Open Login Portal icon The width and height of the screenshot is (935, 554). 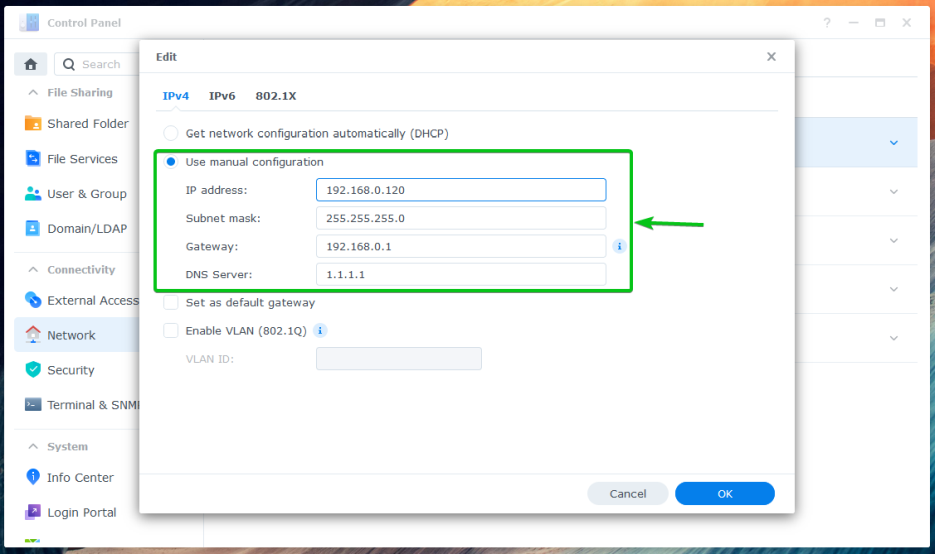[x=33, y=512]
